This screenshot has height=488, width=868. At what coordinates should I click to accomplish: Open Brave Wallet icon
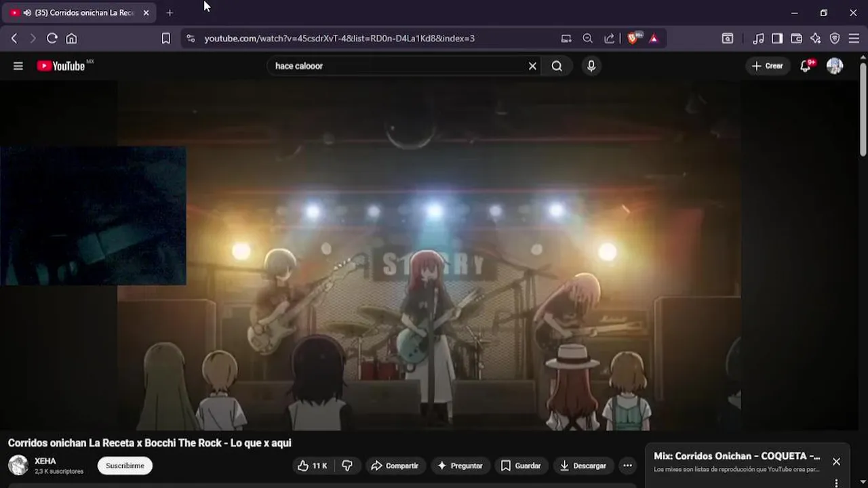796,39
